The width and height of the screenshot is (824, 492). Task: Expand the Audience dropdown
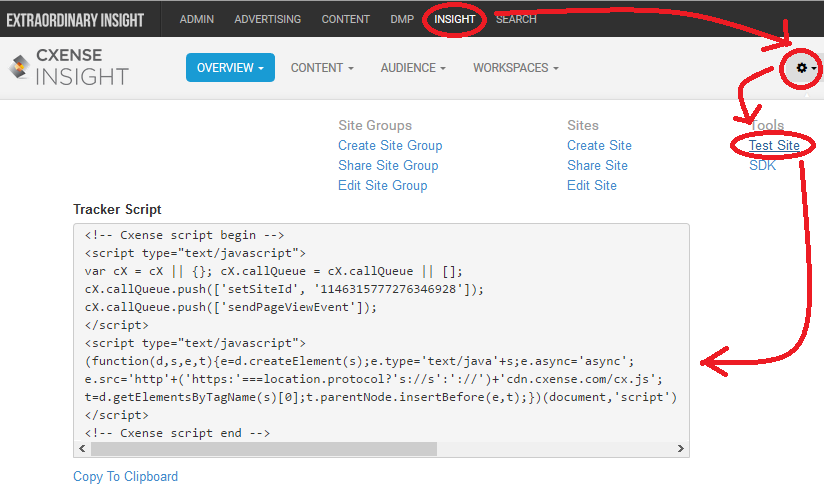click(x=413, y=68)
